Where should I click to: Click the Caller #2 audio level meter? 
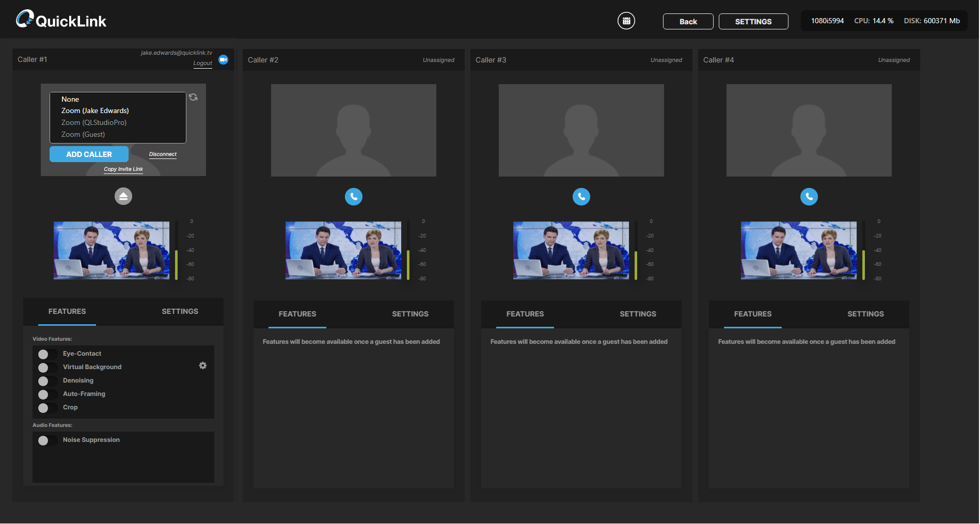(x=408, y=250)
